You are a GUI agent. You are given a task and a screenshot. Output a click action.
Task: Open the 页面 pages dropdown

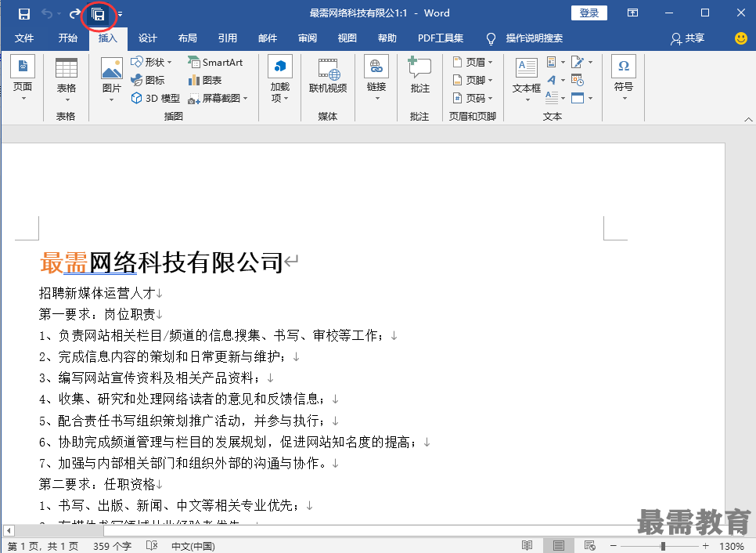point(23,78)
